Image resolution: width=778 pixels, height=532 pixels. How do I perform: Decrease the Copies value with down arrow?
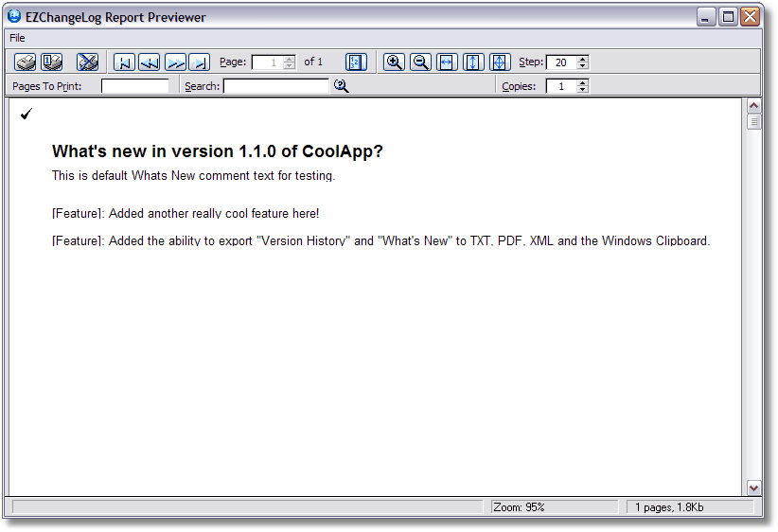click(582, 90)
